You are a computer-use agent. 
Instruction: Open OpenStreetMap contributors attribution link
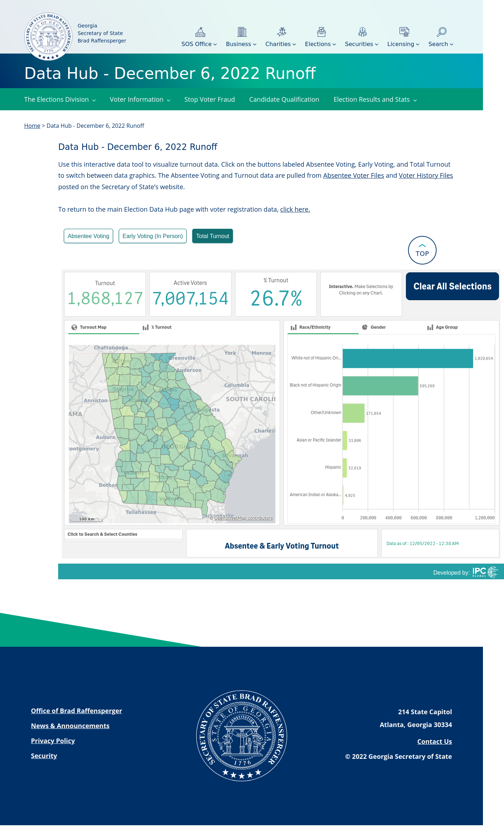244,518
